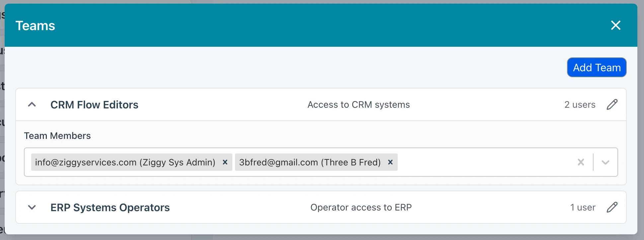Click the "Operator access to ERP" description

(361, 208)
